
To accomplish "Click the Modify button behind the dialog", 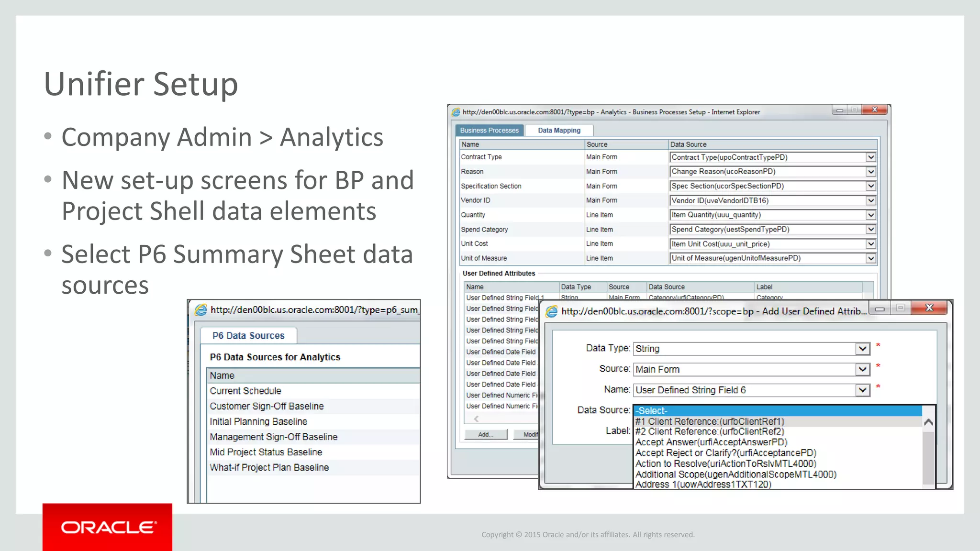I will tap(526, 434).
